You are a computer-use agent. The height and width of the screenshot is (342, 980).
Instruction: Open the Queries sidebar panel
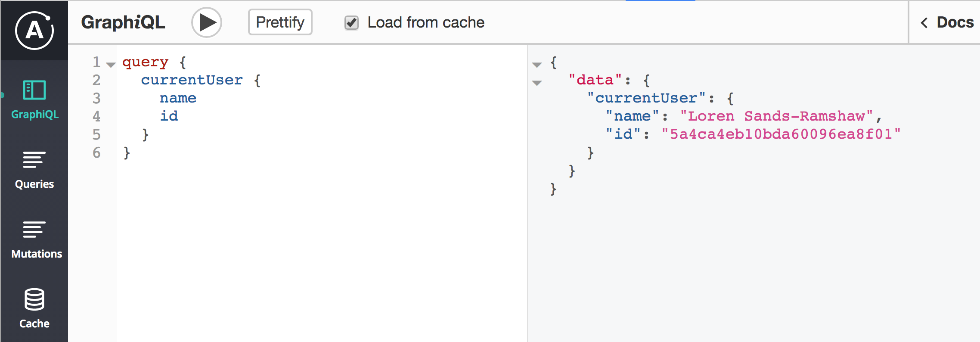pos(34,170)
